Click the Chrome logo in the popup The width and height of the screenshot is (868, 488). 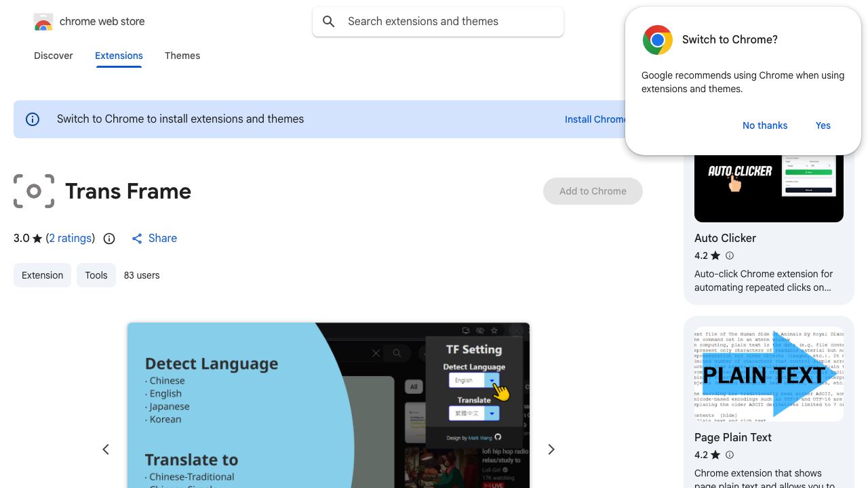coord(657,40)
